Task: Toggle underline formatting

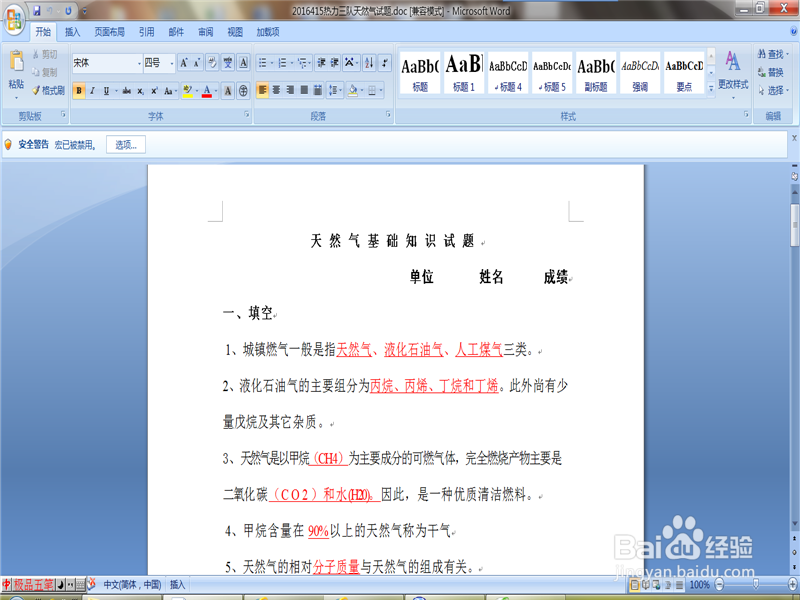Action: [104, 90]
